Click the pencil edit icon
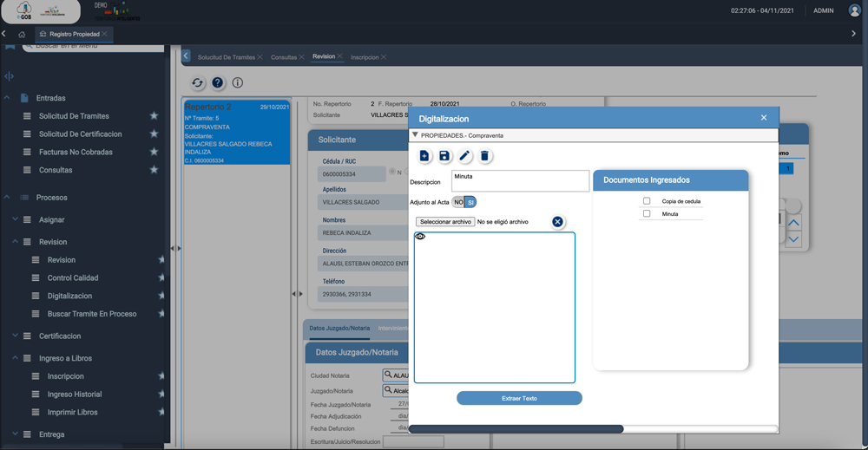 [x=464, y=156]
